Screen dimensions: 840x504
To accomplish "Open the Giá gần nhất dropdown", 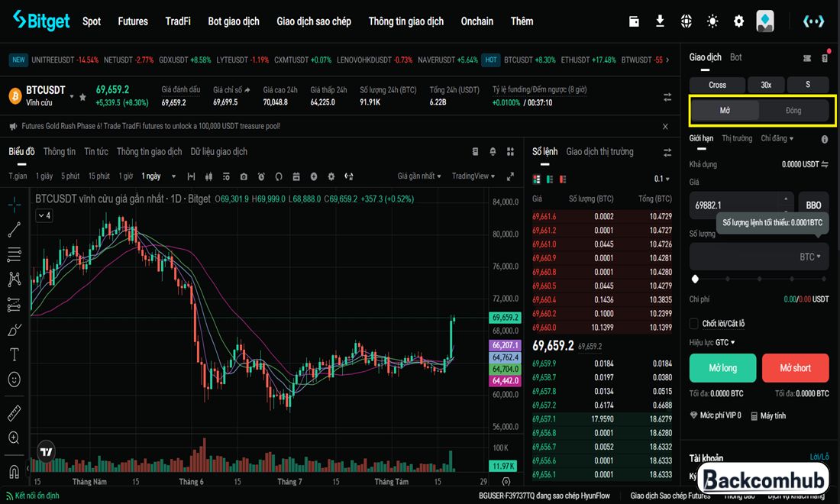I will [x=419, y=176].
